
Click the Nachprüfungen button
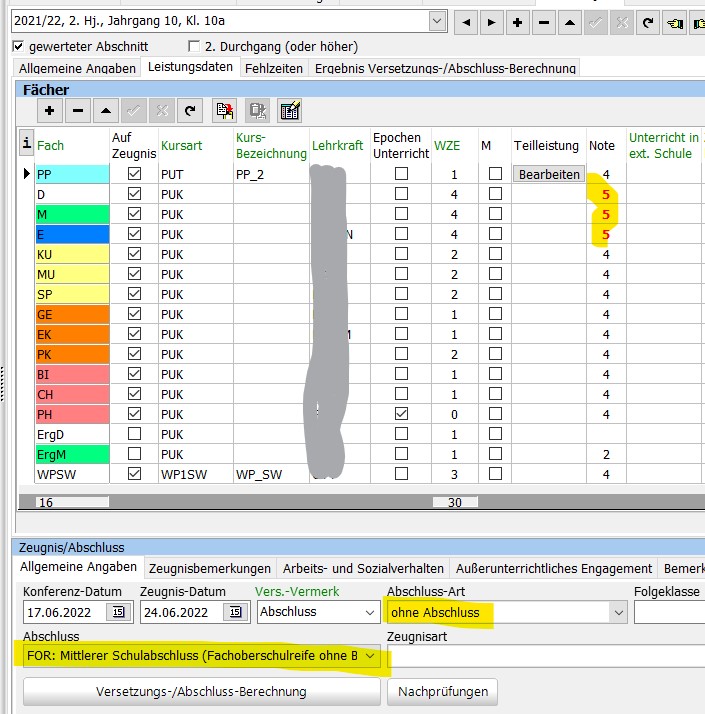coord(443,691)
